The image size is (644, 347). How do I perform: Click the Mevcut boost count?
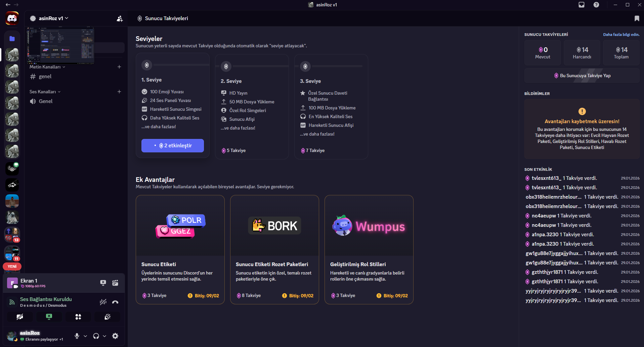543,53
